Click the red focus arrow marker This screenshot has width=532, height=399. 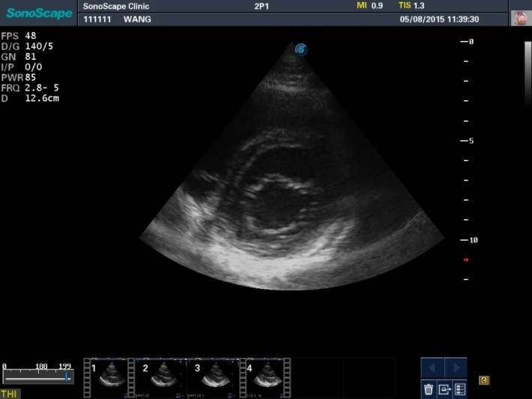coord(466,260)
